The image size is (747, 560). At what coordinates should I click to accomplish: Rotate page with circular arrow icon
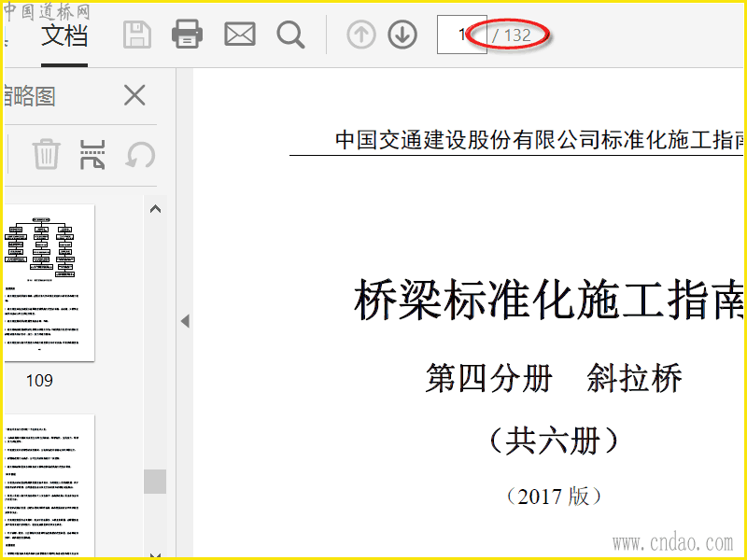click(141, 155)
